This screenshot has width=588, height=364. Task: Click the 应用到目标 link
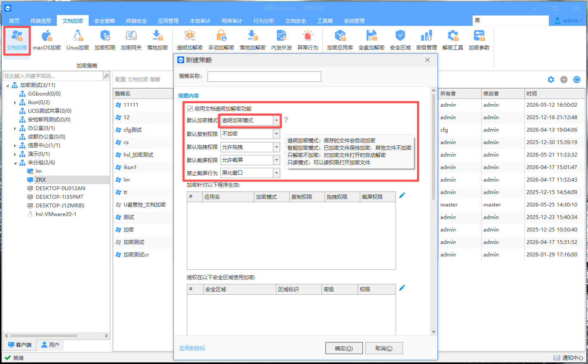[192, 348]
